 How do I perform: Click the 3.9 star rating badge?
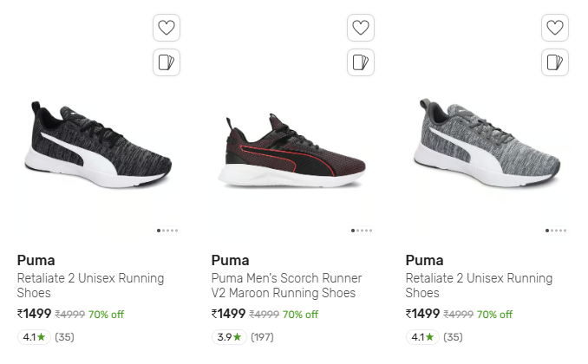coord(229,337)
